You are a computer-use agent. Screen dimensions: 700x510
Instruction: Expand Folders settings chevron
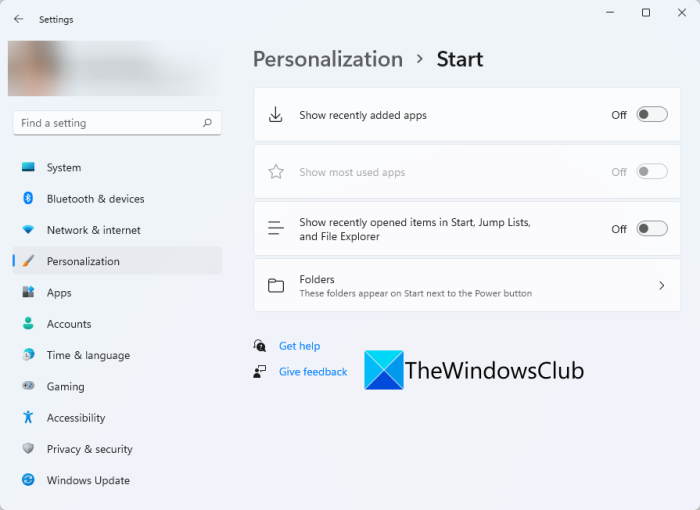(x=661, y=286)
